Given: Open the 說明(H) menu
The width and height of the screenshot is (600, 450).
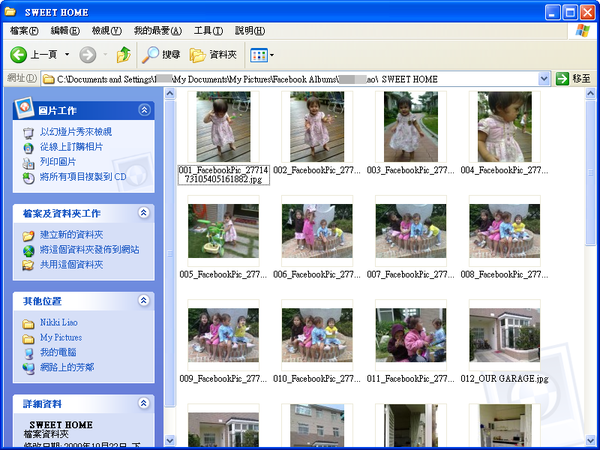Looking at the screenshot, I should pos(250,31).
